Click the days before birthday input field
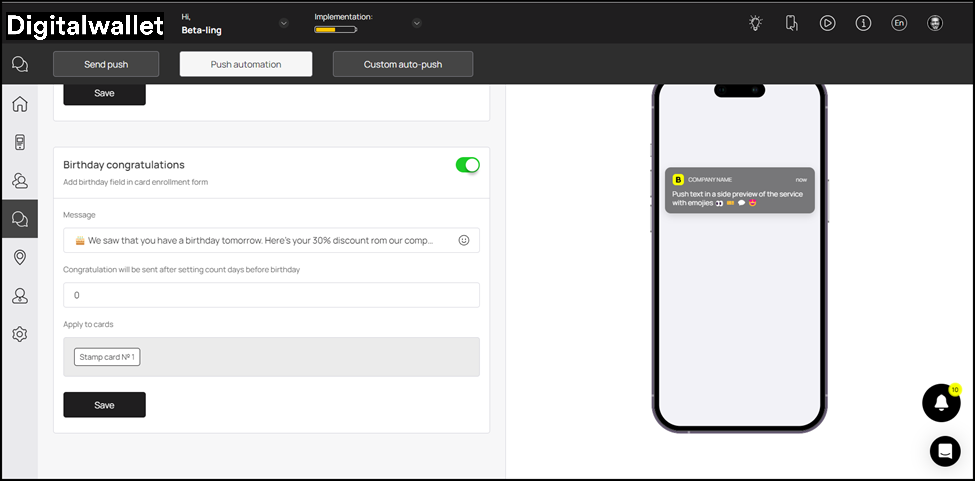Viewport: 975px width, 481px height. [x=271, y=295]
